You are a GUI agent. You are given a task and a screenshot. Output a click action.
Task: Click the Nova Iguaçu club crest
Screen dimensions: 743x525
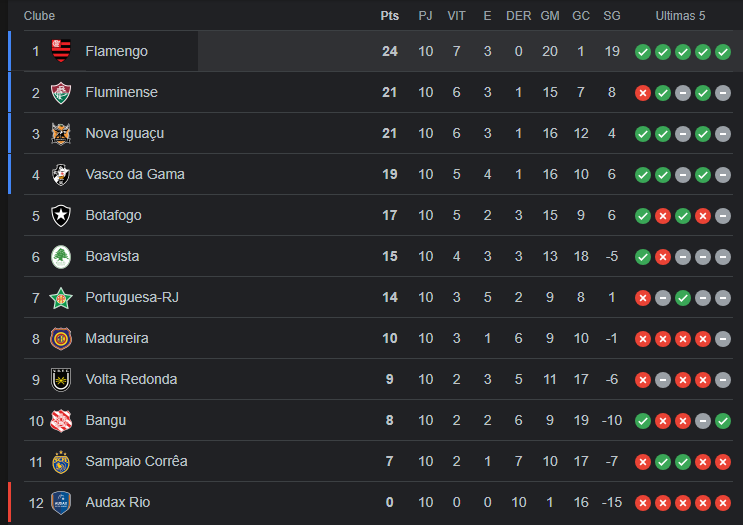[61, 134]
